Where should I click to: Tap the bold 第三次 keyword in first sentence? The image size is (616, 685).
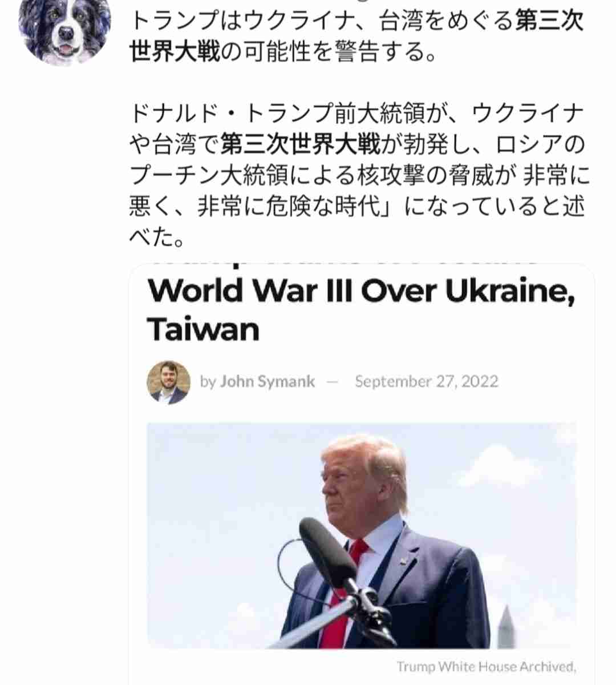tap(550, 21)
